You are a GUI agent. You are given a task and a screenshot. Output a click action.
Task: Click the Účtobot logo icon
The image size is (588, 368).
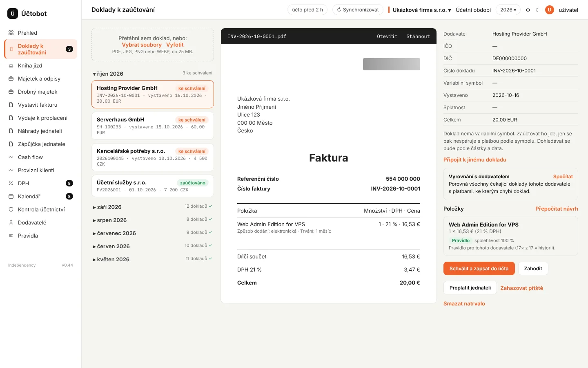13,13
